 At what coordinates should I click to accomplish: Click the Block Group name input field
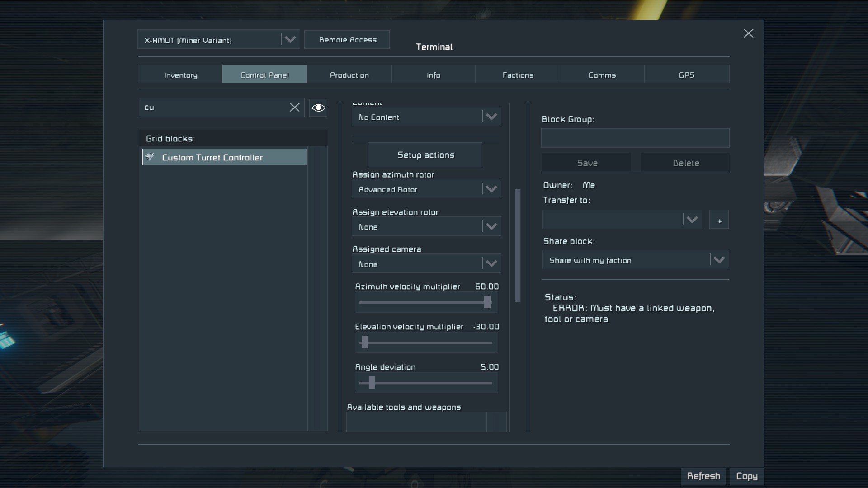point(635,138)
